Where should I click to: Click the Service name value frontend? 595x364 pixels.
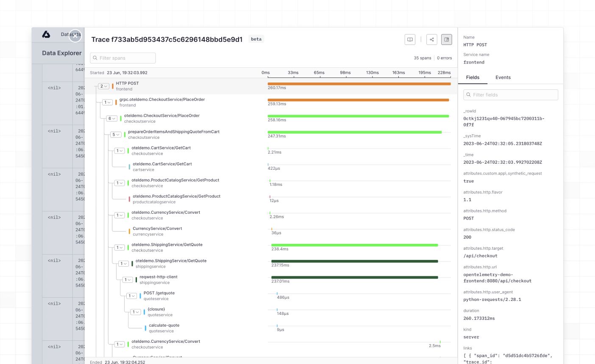click(x=474, y=62)
